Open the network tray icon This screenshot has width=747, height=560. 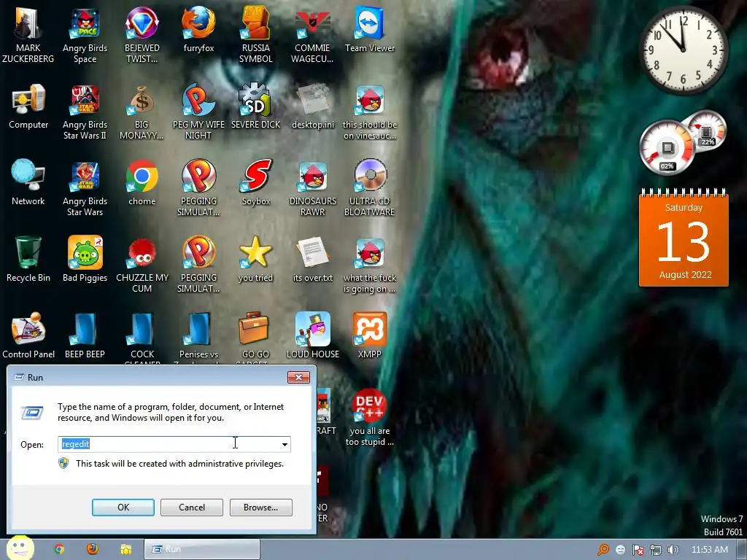(x=656, y=550)
